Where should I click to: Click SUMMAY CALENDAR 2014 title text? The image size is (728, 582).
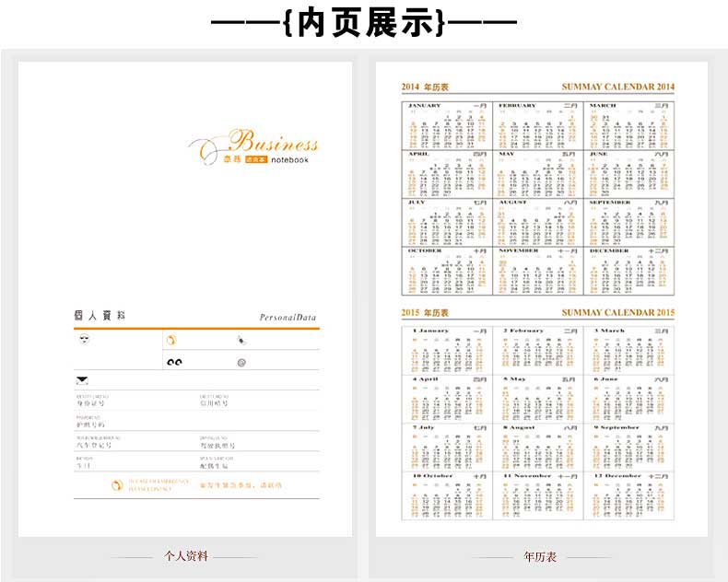pyautogui.click(x=617, y=87)
